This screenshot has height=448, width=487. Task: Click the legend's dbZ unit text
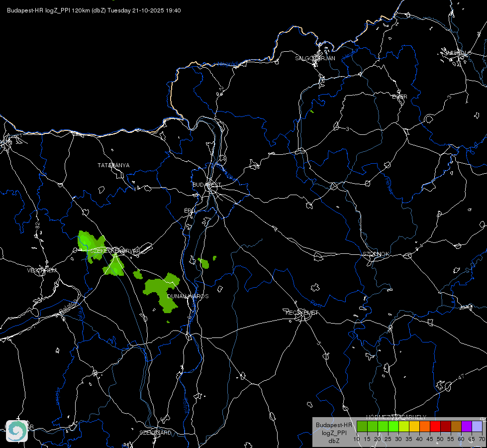[x=334, y=441]
